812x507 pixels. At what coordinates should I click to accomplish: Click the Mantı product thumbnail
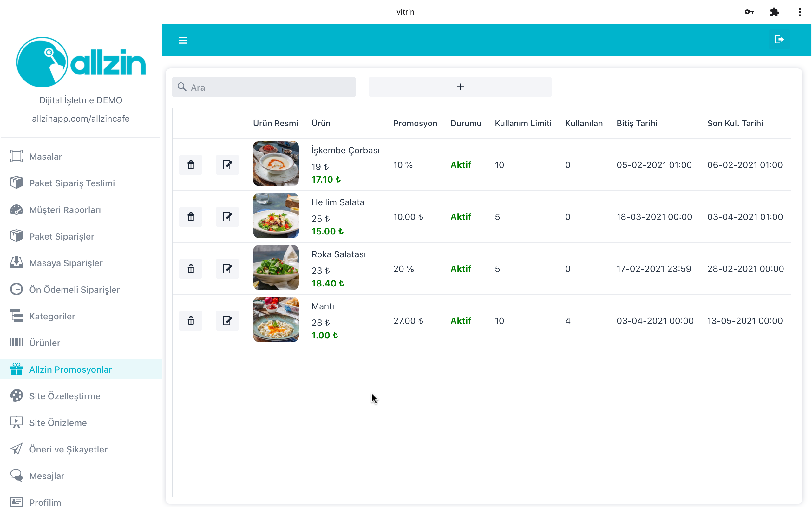pos(276,319)
